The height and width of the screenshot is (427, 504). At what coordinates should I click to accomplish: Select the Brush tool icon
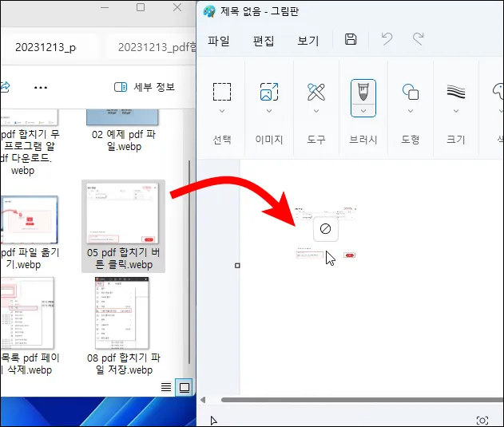[363, 92]
